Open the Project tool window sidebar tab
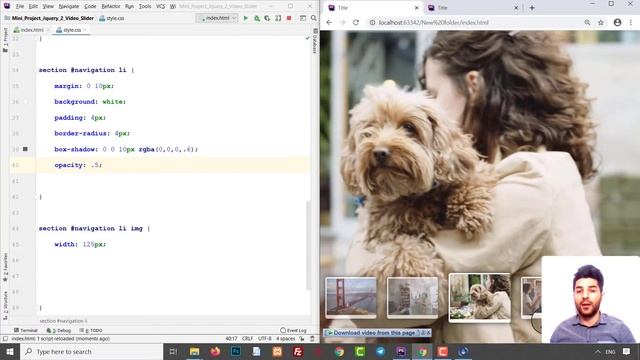This screenshot has height=360, width=640. (5, 40)
